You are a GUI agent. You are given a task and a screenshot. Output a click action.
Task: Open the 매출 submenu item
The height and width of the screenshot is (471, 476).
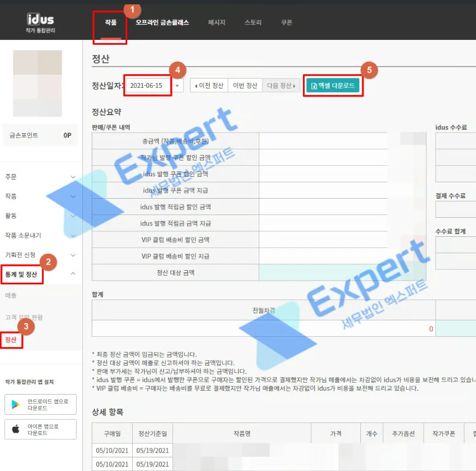tap(10, 295)
